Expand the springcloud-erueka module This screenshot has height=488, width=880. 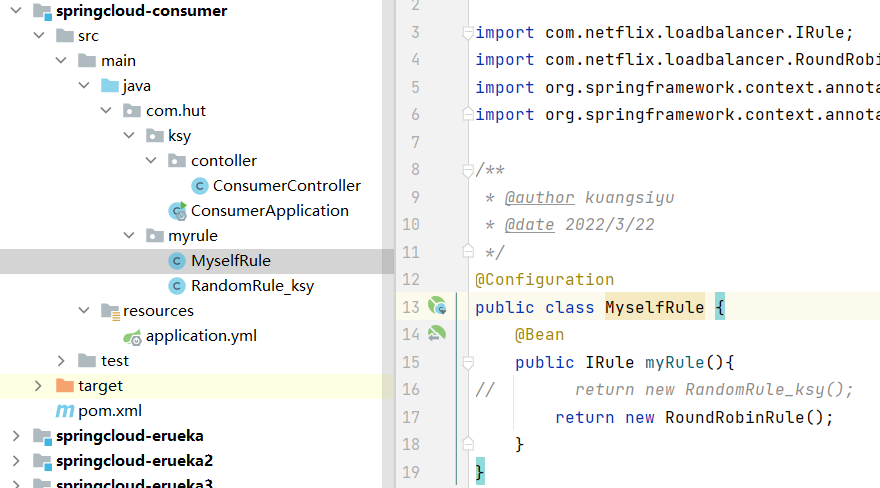[16, 436]
